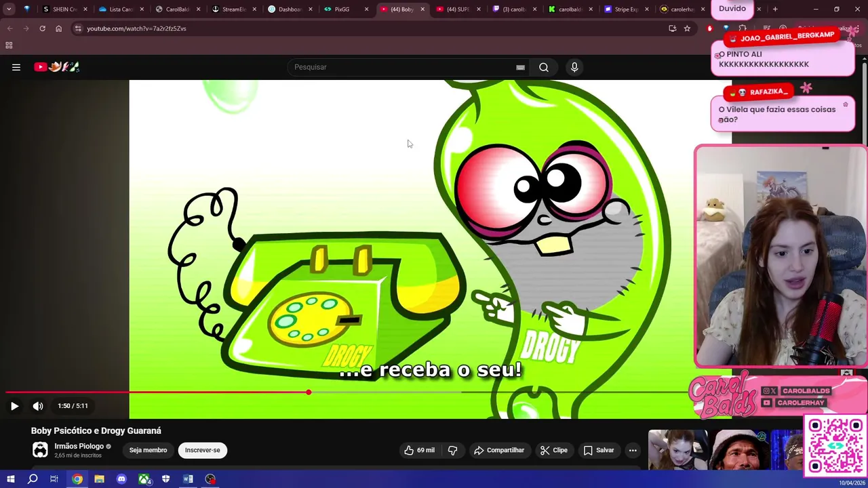Open Discord from the taskbar
This screenshot has height=488, width=868.
pos(121,479)
